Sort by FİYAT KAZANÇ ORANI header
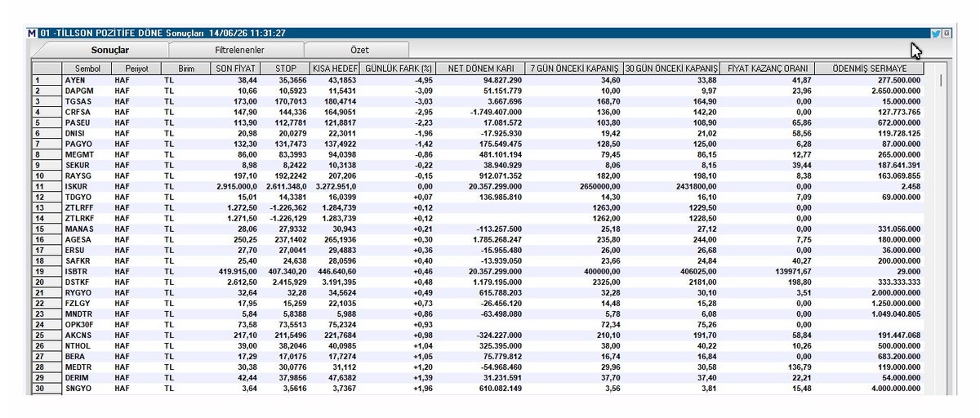Screen dimensions: 980x418 coord(768,69)
